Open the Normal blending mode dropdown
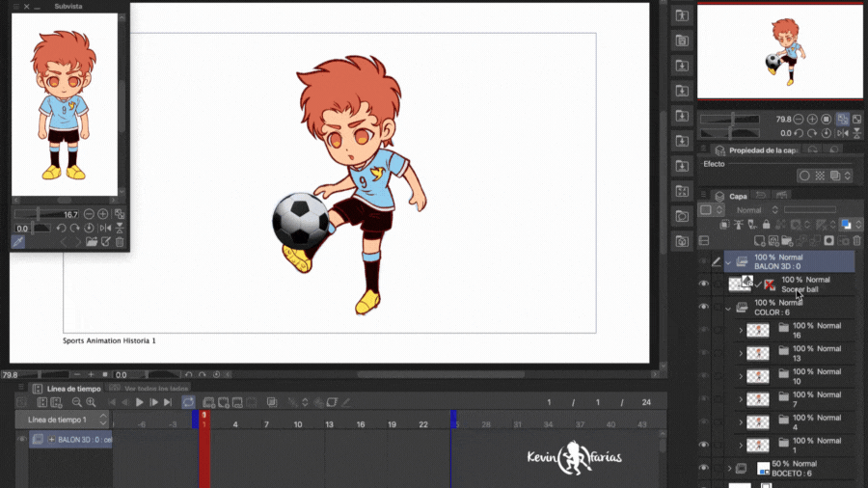This screenshot has width=868, height=488. click(756, 210)
